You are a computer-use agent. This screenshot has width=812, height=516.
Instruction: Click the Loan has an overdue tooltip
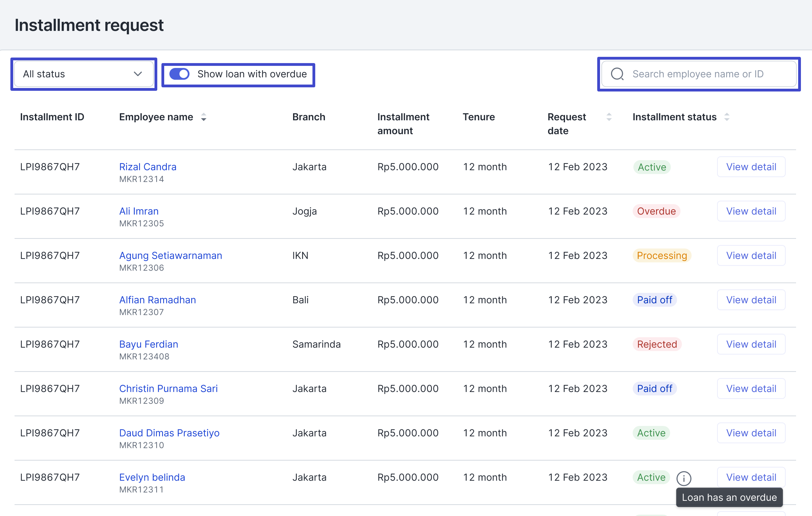729,497
